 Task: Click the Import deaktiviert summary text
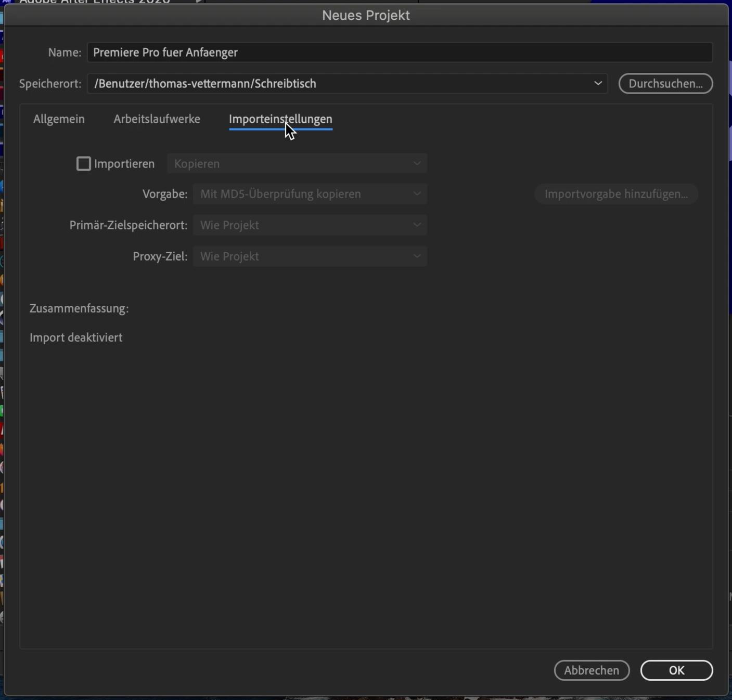click(76, 338)
